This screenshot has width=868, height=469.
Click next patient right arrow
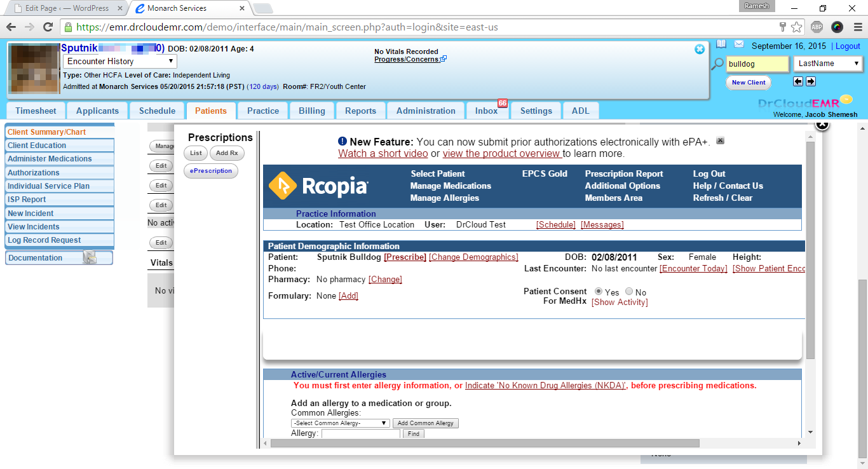(x=811, y=81)
